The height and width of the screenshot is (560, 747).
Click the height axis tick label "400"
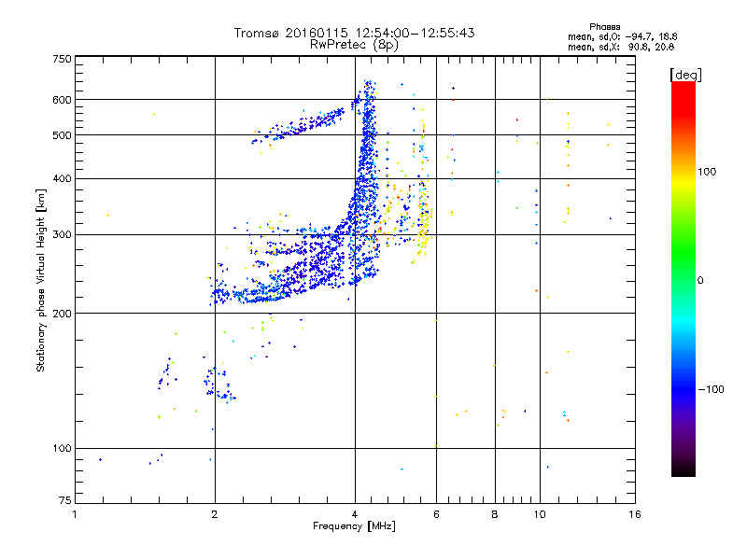(63, 178)
